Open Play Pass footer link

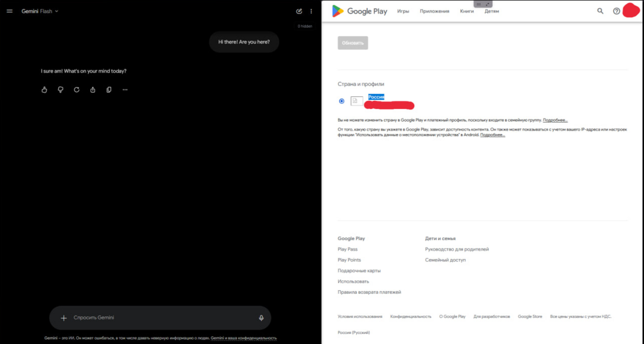coord(347,249)
